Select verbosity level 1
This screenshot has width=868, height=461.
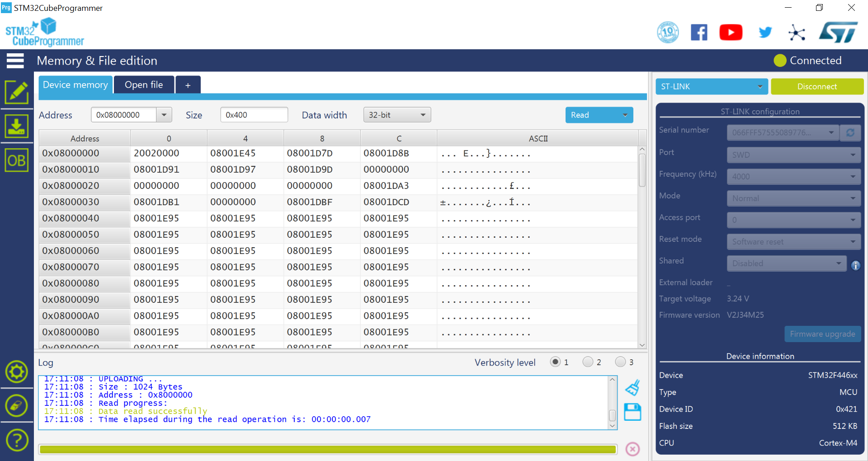[x=555, y=362]
